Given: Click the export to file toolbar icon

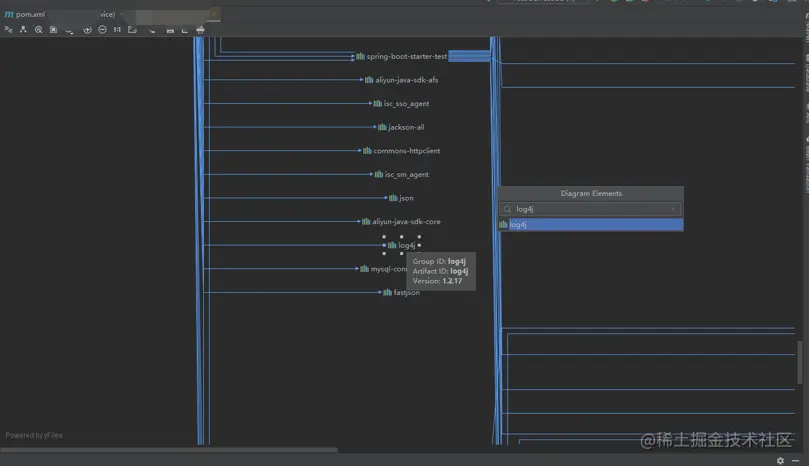Looking at the screenshot, I should pos(185,30).
